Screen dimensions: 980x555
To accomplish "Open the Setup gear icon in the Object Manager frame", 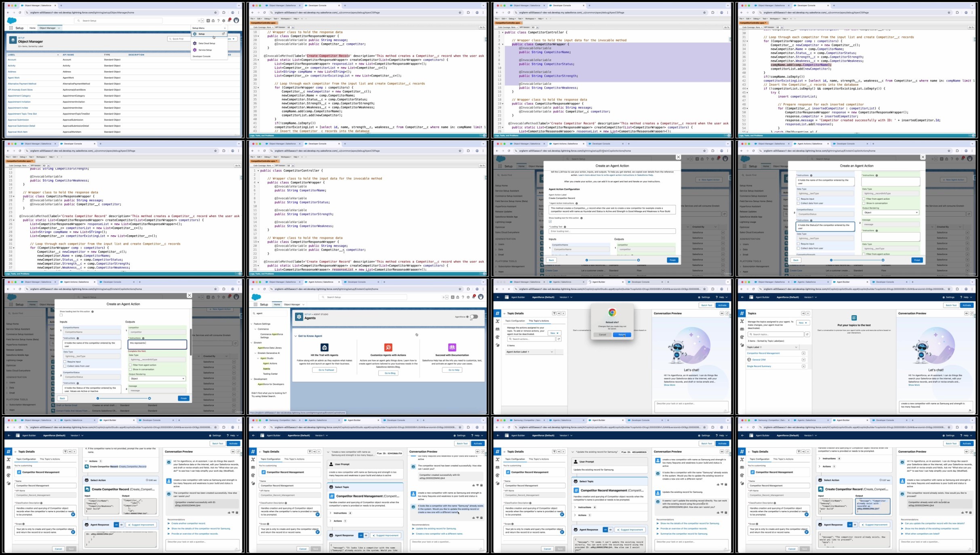I will click(x=223, y=21).
